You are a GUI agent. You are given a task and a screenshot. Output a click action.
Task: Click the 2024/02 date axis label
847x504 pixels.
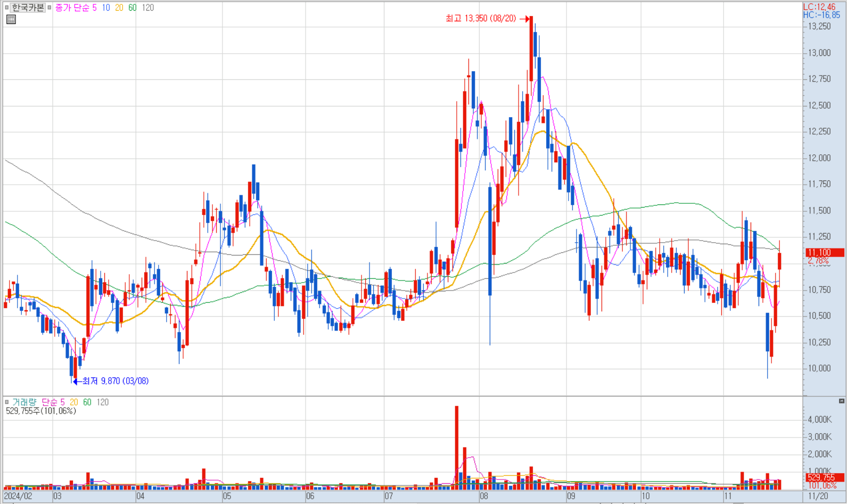19,496
